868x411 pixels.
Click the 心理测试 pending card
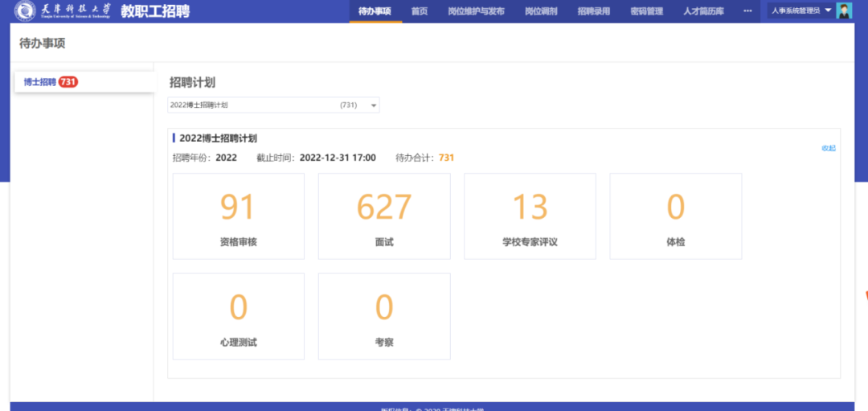point(238,316)
